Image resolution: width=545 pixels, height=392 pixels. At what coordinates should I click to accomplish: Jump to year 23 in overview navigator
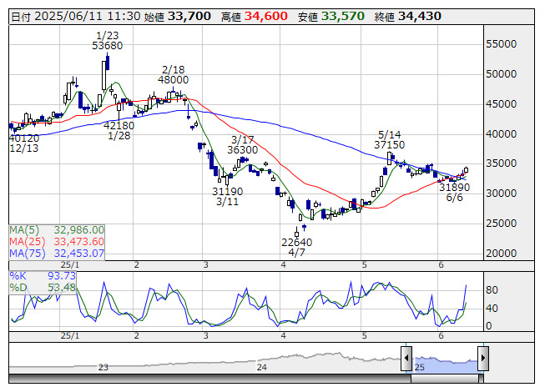click(103, 367)
